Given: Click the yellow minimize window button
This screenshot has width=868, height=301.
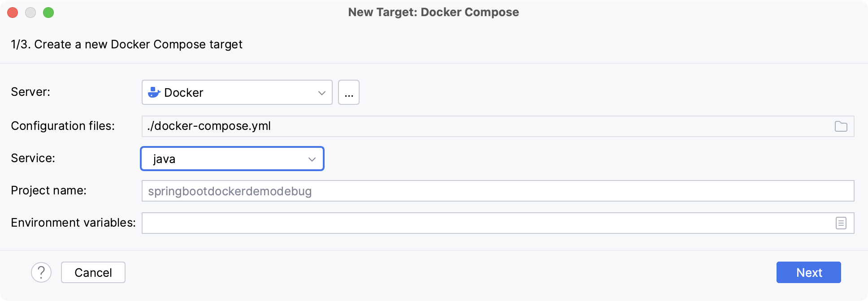Looking at the screenshot, I should pos(30,13).
